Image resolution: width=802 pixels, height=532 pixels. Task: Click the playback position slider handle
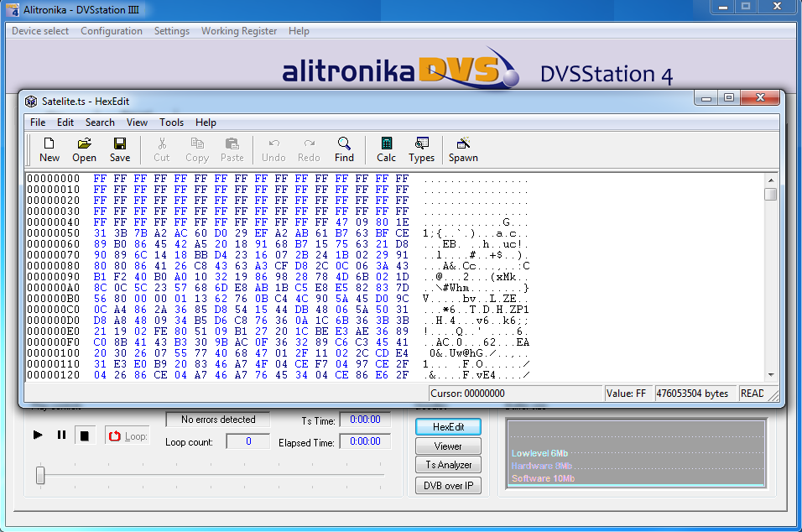pos(40,475)
